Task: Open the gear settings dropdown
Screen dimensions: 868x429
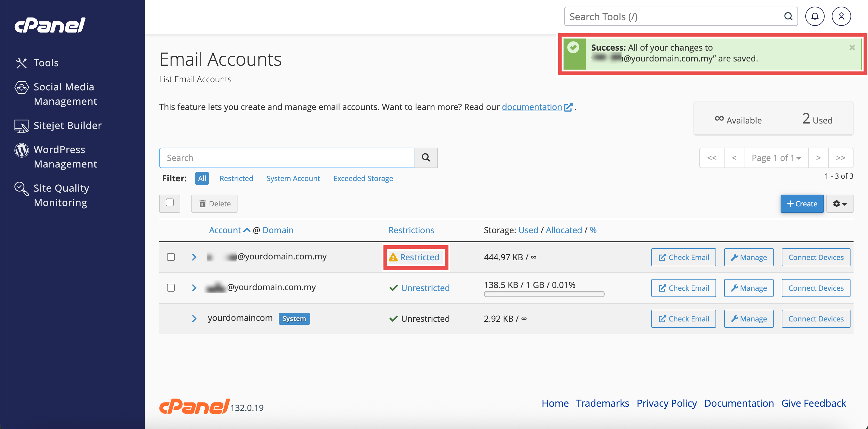Action: (839, 204)
